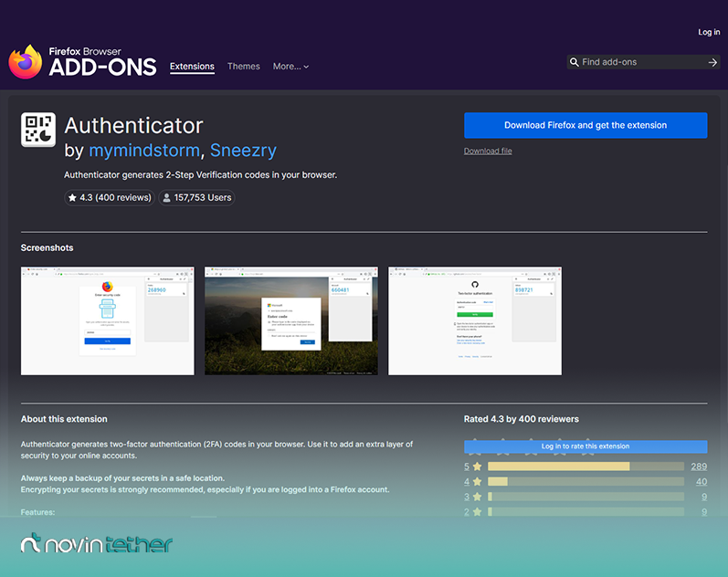Open the 9 three-star reviews count

click(704, 497)
